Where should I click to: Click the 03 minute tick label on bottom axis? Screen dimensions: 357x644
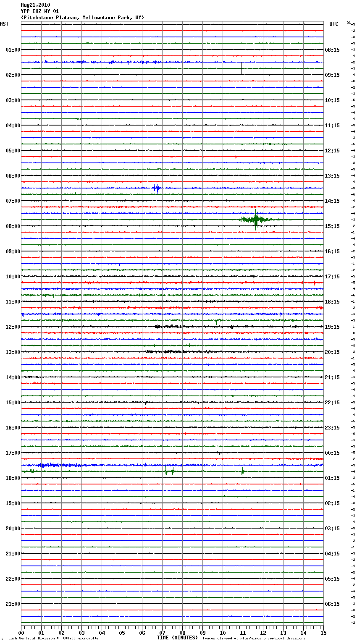[82, 633]
